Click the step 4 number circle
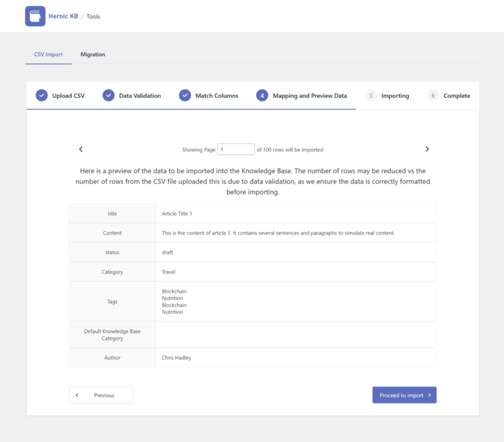This screenshot has width=504, height=442. coord(262,96)
